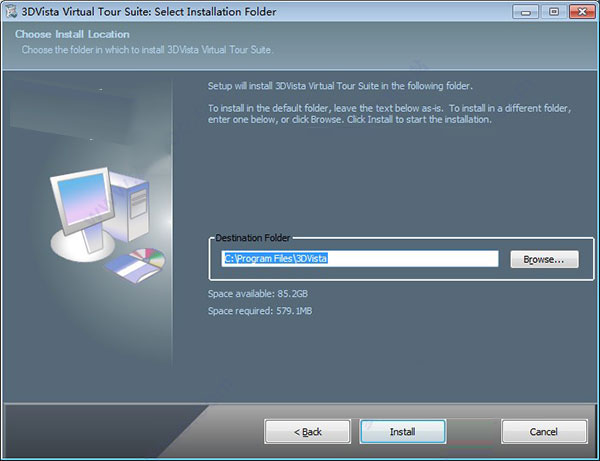The width and height of the screenshot is (600, 461).
Task: Select the 'Space required: 579.1MB' text
Action: [x=260, y=311]
